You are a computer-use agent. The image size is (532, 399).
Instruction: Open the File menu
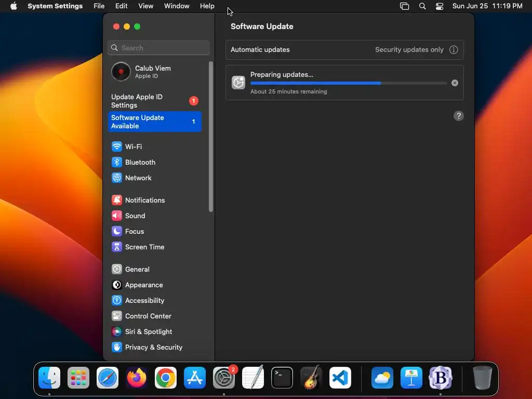(x=99, y=6)
